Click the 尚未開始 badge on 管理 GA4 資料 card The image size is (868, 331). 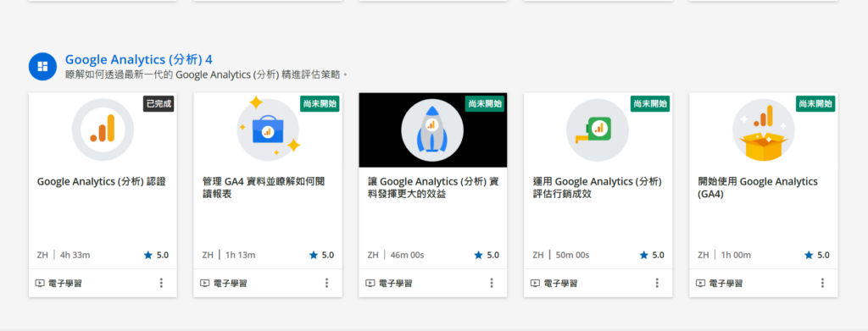320,103
